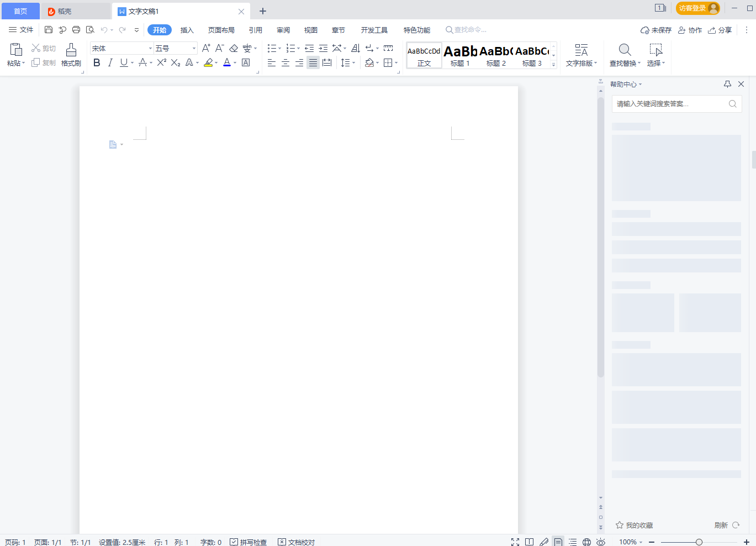Viewport: 756px width, 546px height.
Task: Pin the Help Center panel
Action: coord(727,84)
